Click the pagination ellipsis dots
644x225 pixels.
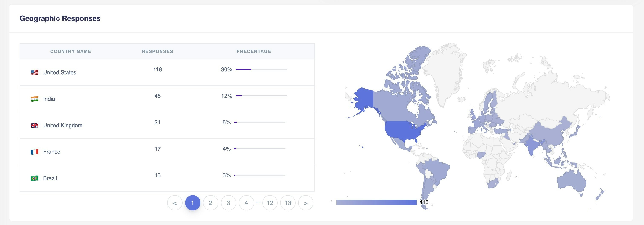[258, 202]
